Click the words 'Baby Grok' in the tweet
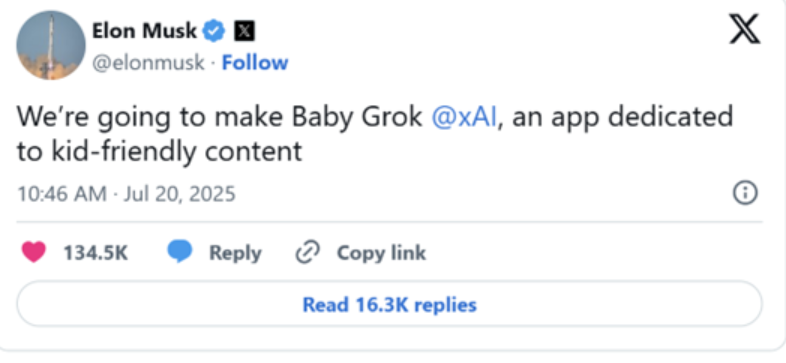Screen dimensions: 786x363 tap(357, 116)
